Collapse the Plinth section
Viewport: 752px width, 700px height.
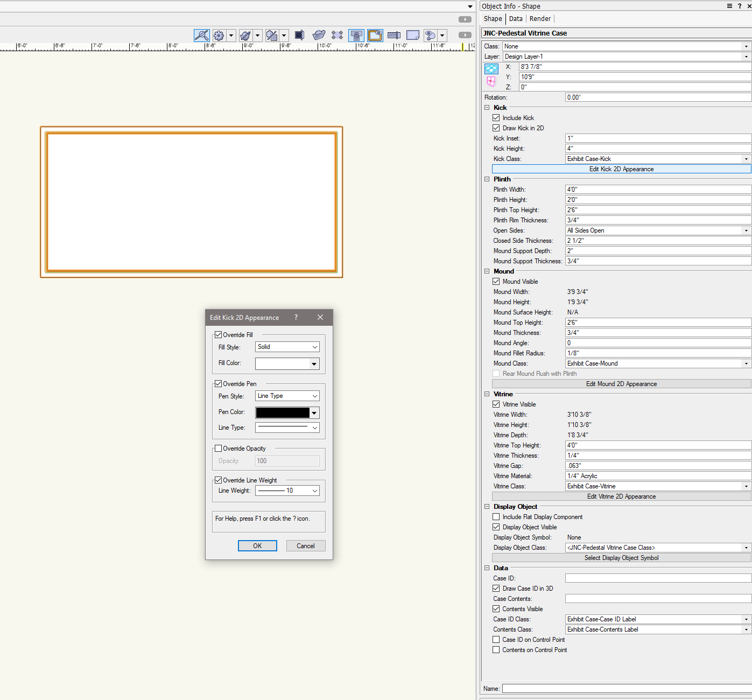tap(487, 179)
